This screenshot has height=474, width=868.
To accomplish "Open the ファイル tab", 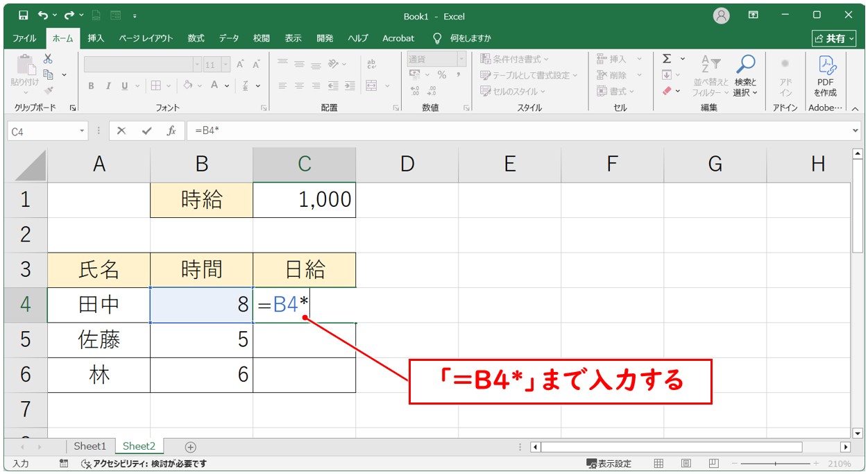I will (25, 38).
